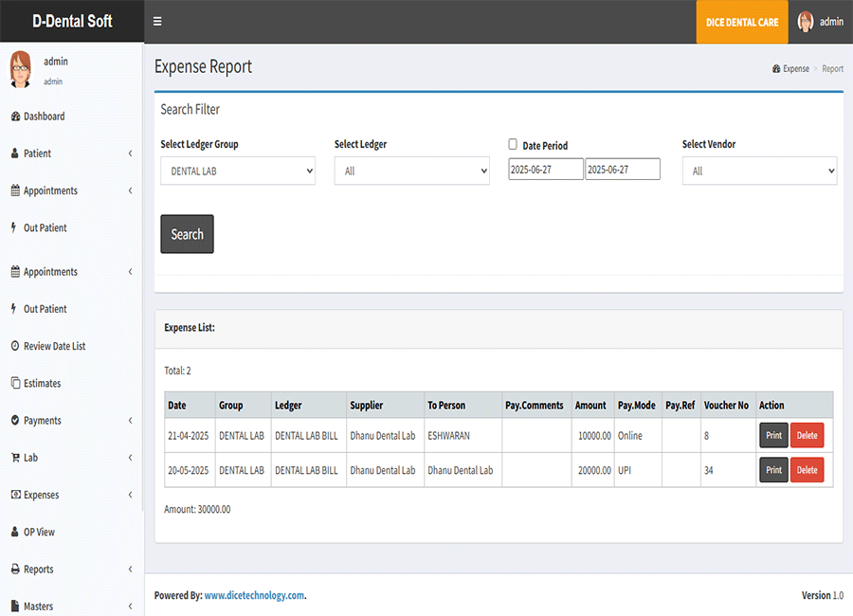
Task: Enable the Date Period checkbox
Action: pyautogui.click(x=513, y=145)
